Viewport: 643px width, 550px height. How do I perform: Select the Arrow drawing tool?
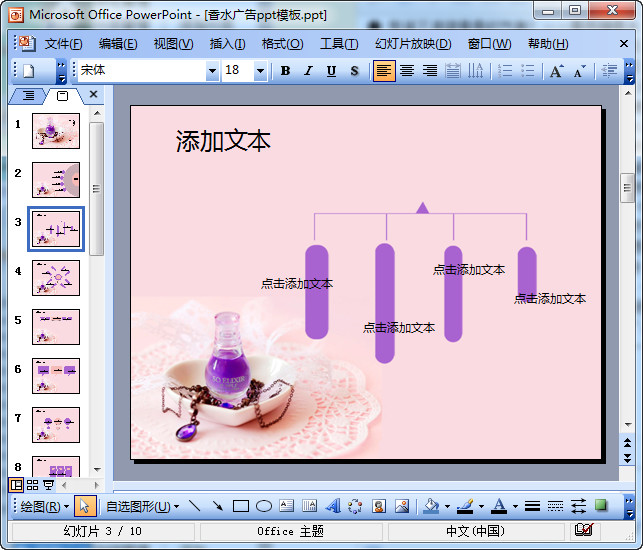coord(218,506)
